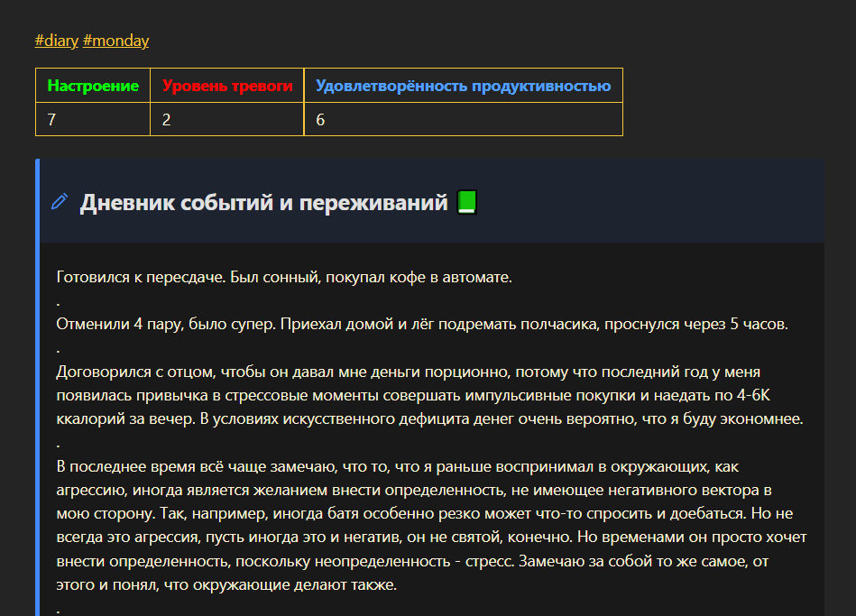Click the line 'этого и понял, что окружающие'
856x616 pixels.
[x=226, y=584]
